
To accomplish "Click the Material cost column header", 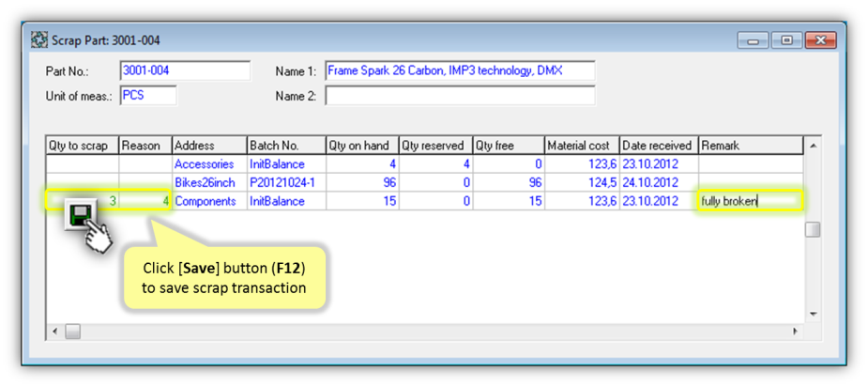I will click(x=581, y=146).
